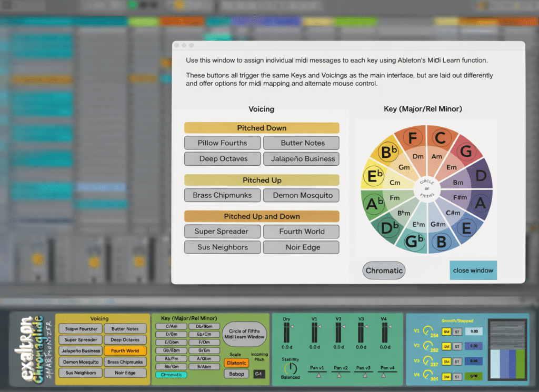Choose Demon Mosquito under Pitched Up

(303, 195)
